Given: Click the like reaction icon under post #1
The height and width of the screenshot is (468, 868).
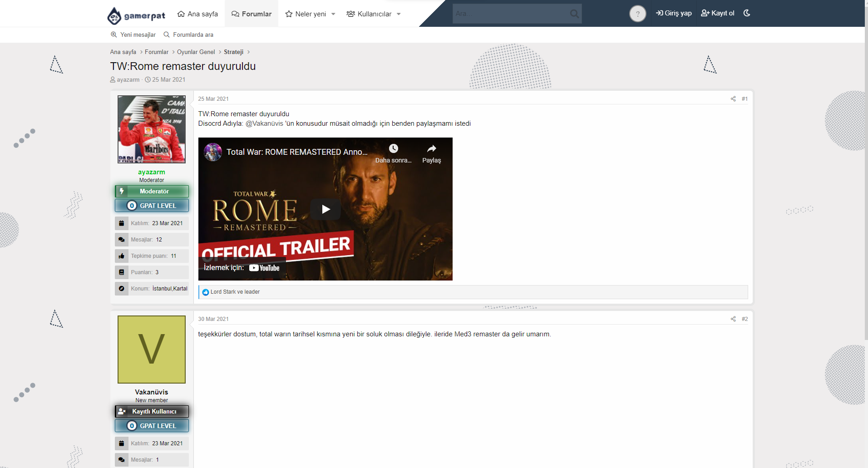Looking at the screenshot, I should tap(205, 292).
